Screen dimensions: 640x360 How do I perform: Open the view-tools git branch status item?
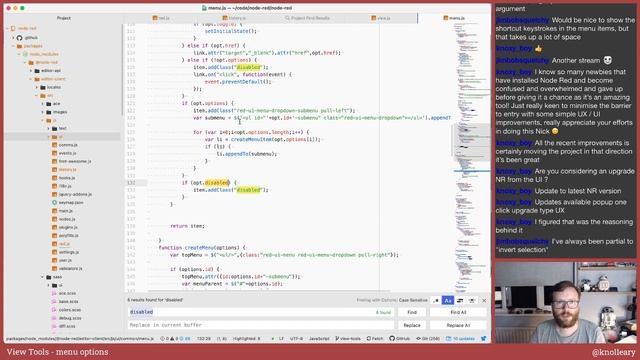click(348, 339)
